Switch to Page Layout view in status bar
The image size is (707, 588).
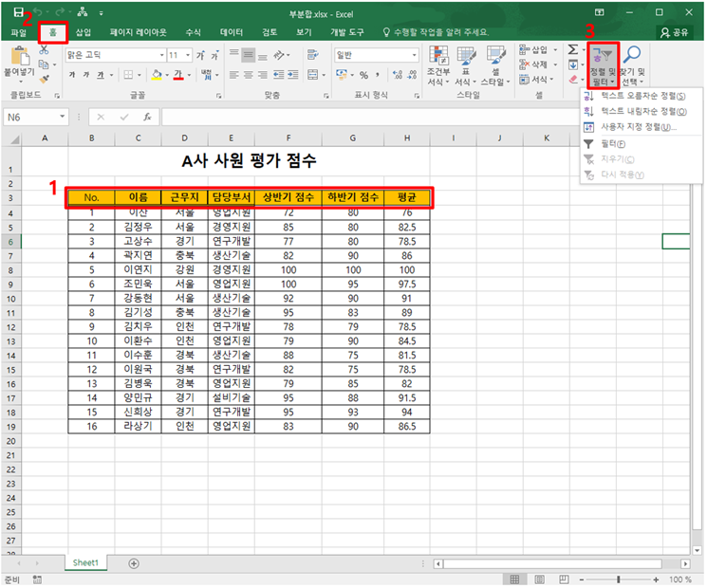540,579
